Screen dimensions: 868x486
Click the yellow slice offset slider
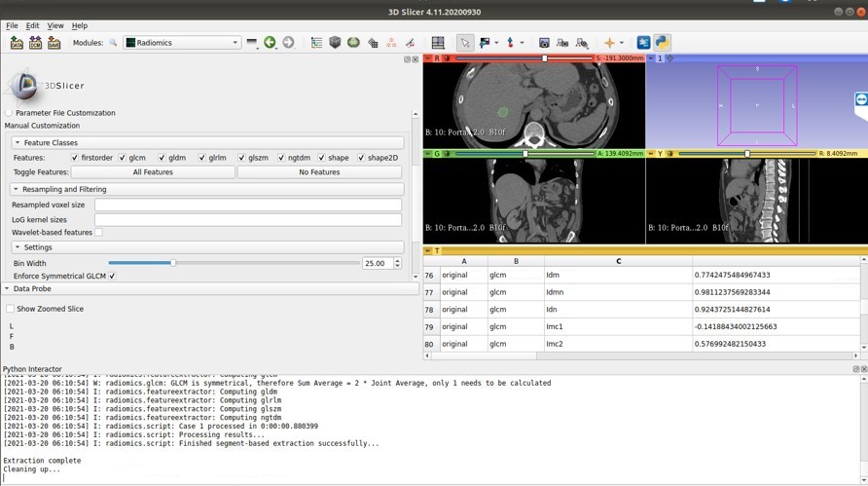point(747,154)
